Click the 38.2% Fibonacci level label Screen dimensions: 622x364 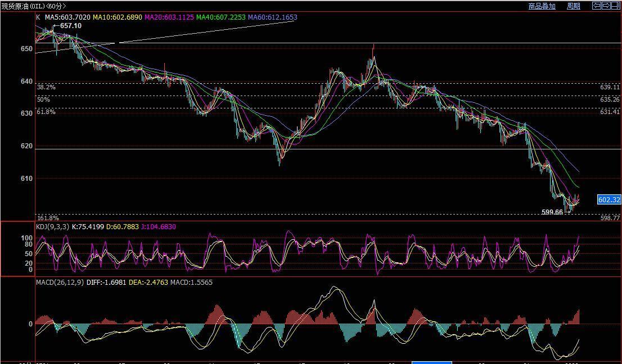[x=46, y=88]
